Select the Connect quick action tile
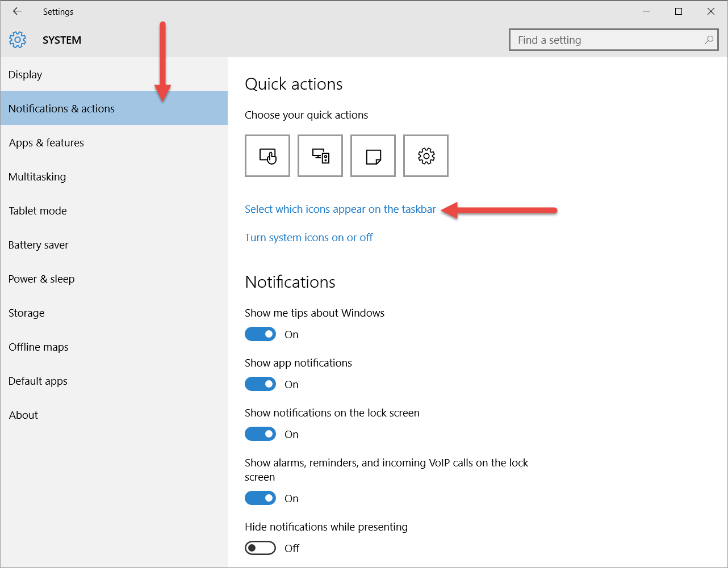Image resolution: width=728 pixels, height=568 pixels. coord(320,155)
